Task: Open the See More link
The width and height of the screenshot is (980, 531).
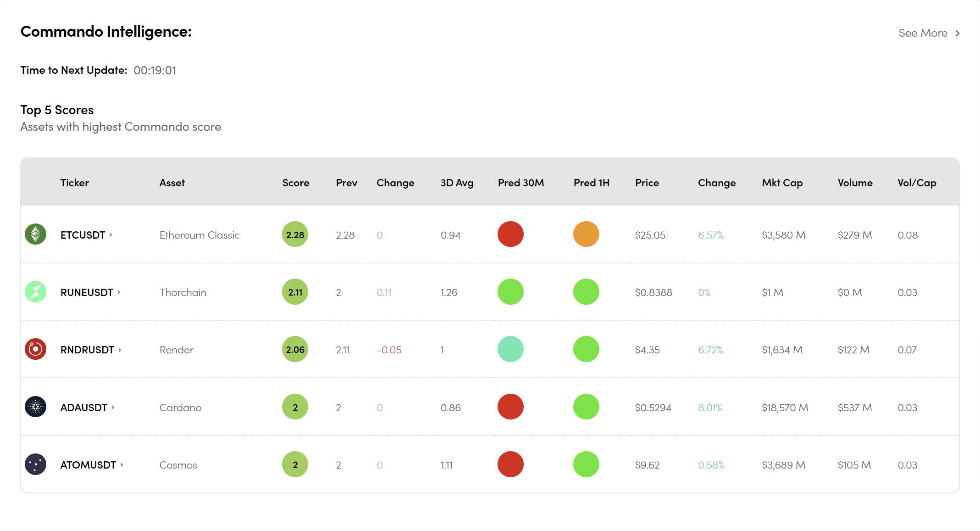Action: 928,33
